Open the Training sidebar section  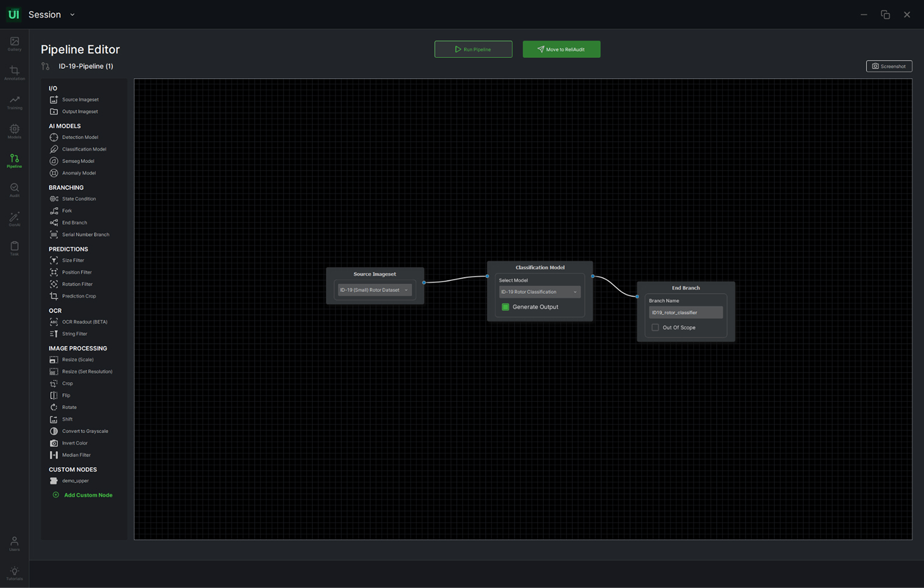[14, 103]
